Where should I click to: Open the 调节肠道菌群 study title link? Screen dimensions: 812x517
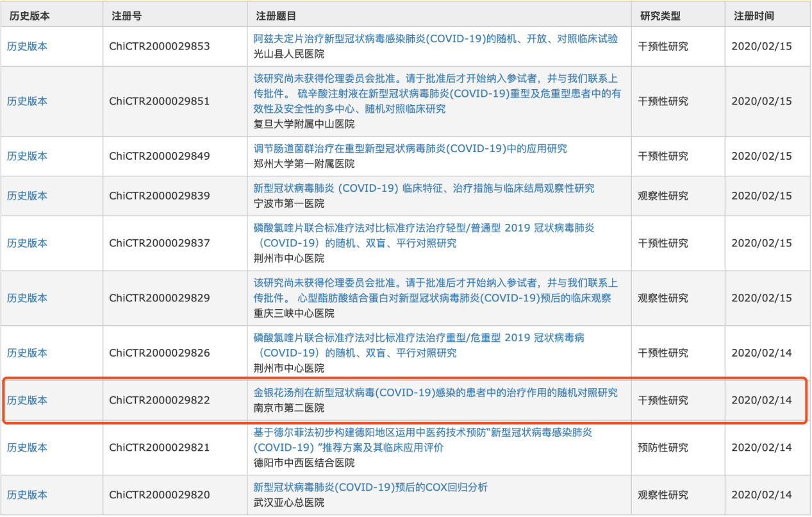410,149
